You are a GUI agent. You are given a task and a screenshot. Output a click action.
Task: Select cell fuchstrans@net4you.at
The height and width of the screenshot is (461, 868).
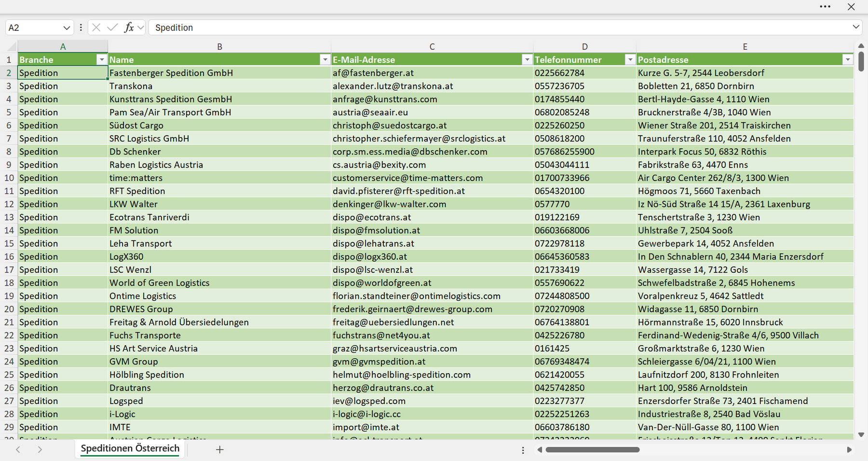click(x=432, y=335)
